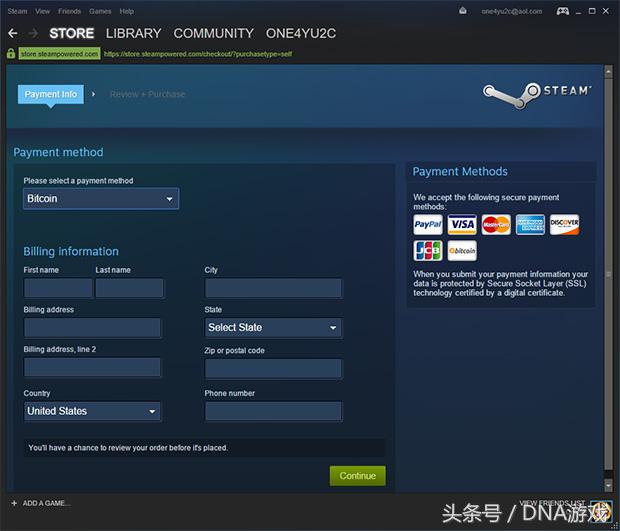
Task: Click the vertical scrollbar thumb
Action: (608, 274)
